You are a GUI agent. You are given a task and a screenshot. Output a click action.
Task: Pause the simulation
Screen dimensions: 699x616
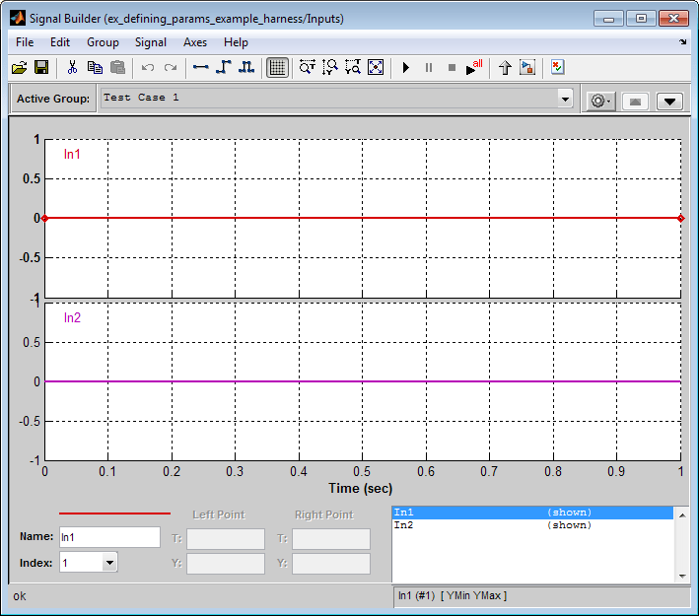point(429,68)
